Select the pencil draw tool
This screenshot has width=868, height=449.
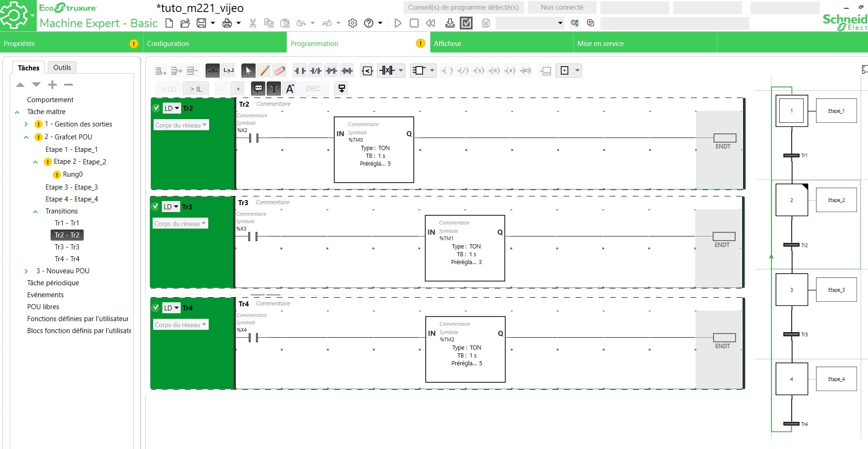click(x=264, y=70)
